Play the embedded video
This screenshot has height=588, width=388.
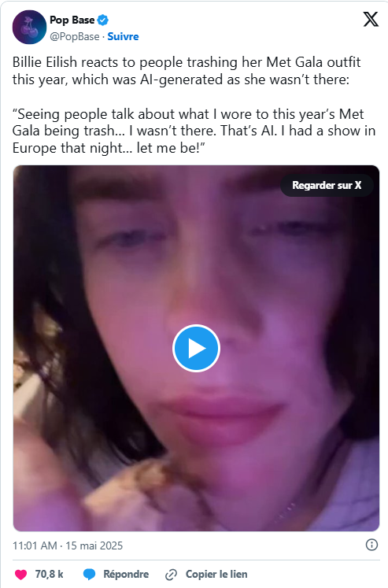[x=196, y=349]
